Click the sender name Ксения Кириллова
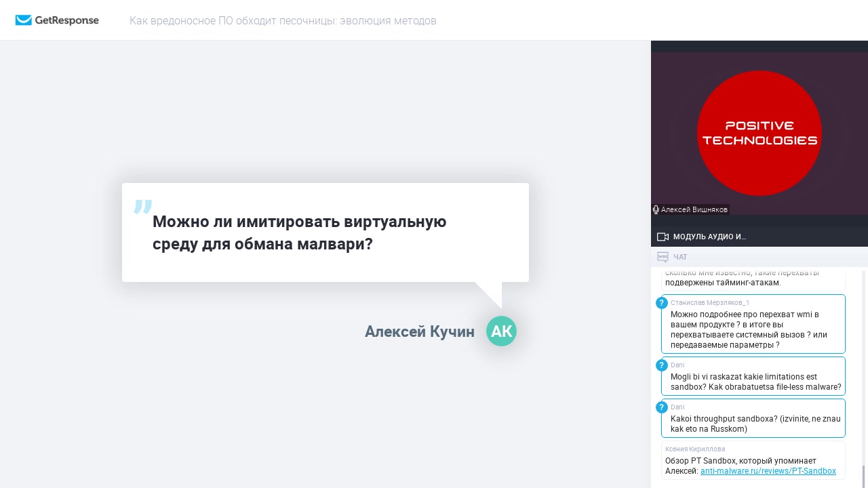 tap(695, 449)
